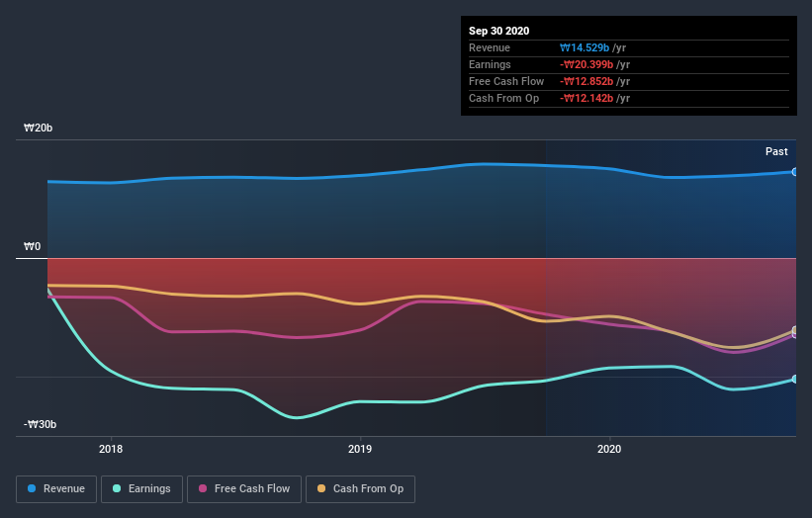Click the -₩12.852b free cash flow value

pos(586,81)
